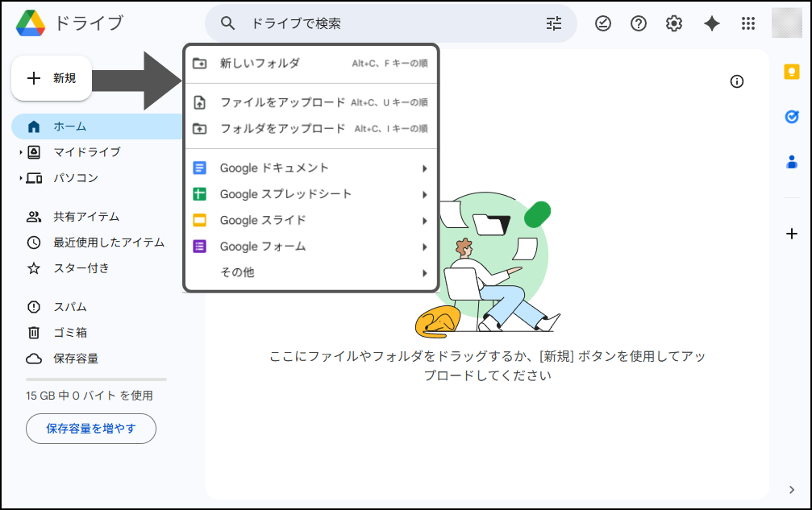Open the Gemini sparkle icon

coord(711,23)
